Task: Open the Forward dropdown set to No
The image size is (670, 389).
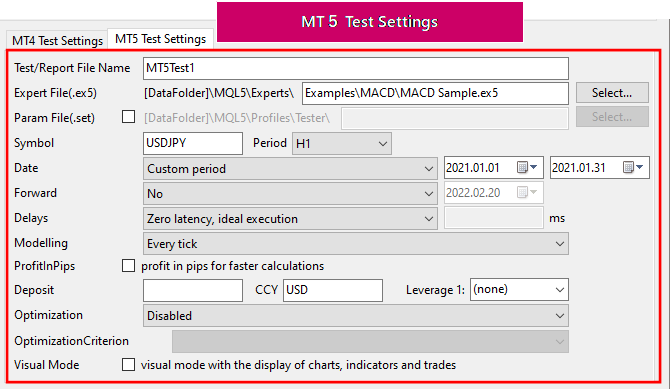Action: point(290,194)
